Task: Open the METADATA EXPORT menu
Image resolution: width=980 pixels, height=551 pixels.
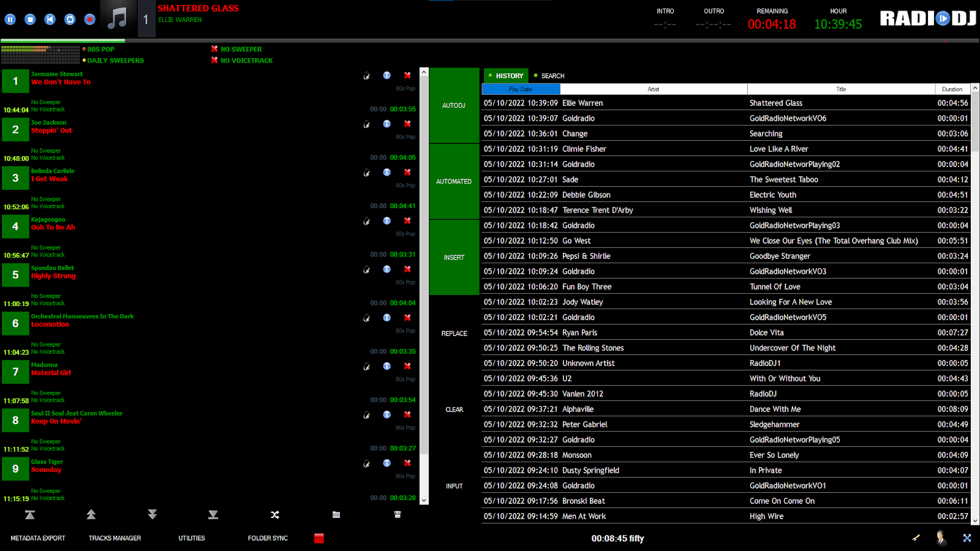Action: click(x=38, y=538)
